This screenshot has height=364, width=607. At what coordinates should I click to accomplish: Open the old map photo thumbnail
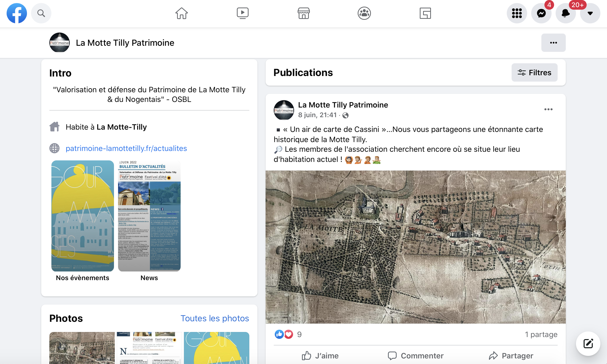point(82,348)
